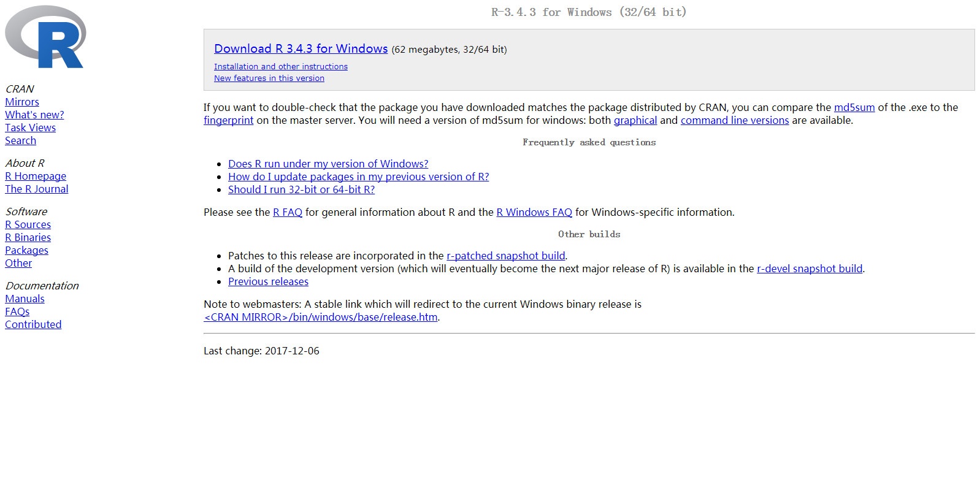980x496 pixels.
Task: Follow the fingerprint link
Action: 228,120
